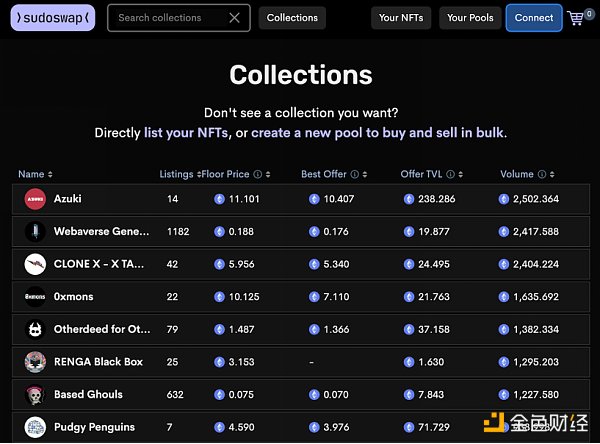Click the Otherdeed collection avatar
The image size is (600, 444).
click(x=35, y=329)
